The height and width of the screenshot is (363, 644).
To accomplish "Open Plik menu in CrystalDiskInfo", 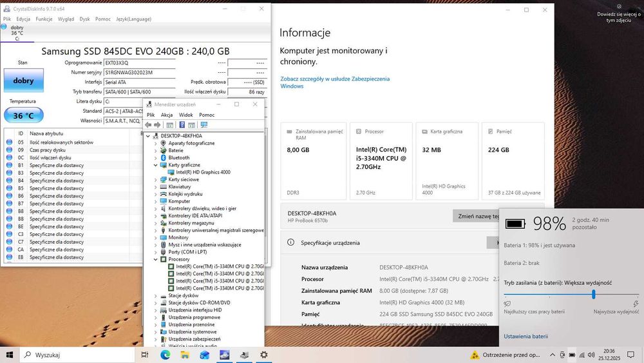I will [7, 19].
